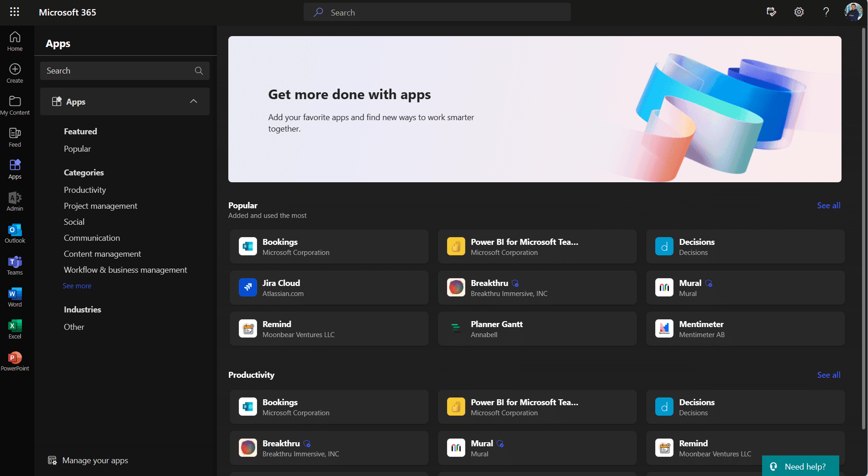868x476 pixels.
Task: Open Microsoft 365 settings gear
Action: point(799,12)
